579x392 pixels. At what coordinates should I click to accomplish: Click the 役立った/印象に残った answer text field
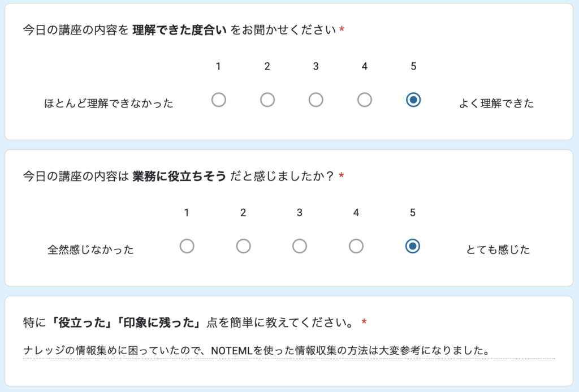pyautogui.click(x=288, y=351)
